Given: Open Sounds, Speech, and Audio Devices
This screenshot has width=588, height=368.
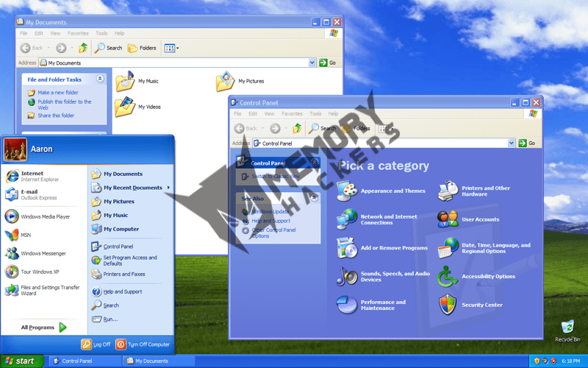Looking at the screenshot, I should [x=383, y=277].
